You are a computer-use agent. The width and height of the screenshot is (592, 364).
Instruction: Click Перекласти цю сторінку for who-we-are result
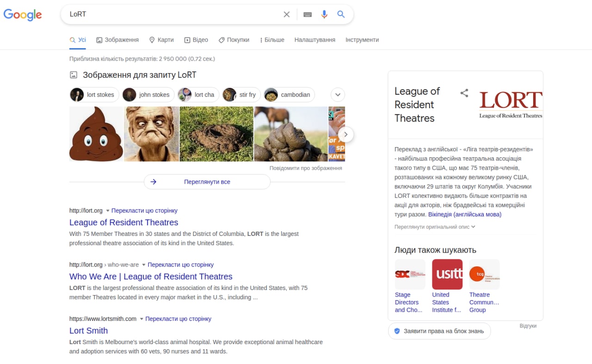180,265
